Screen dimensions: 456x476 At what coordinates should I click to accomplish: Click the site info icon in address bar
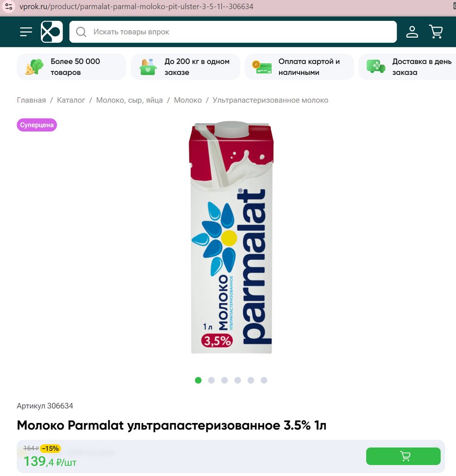click(x=9, y=7)
